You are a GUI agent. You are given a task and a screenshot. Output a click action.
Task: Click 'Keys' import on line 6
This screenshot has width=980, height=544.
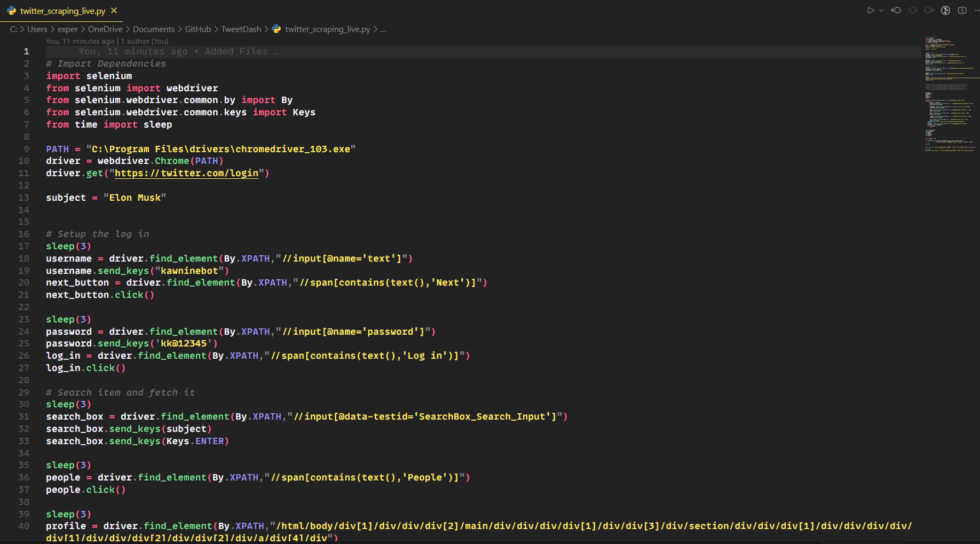304,112
